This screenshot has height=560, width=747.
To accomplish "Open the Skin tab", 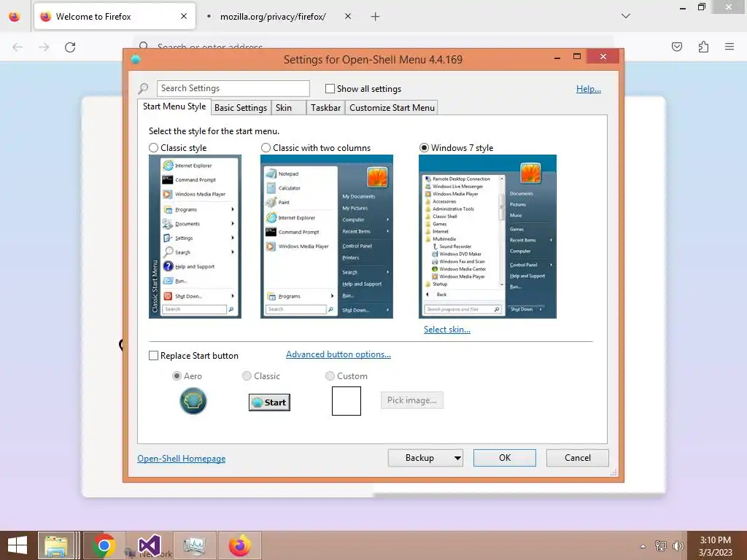I will (x=288, y=108).
